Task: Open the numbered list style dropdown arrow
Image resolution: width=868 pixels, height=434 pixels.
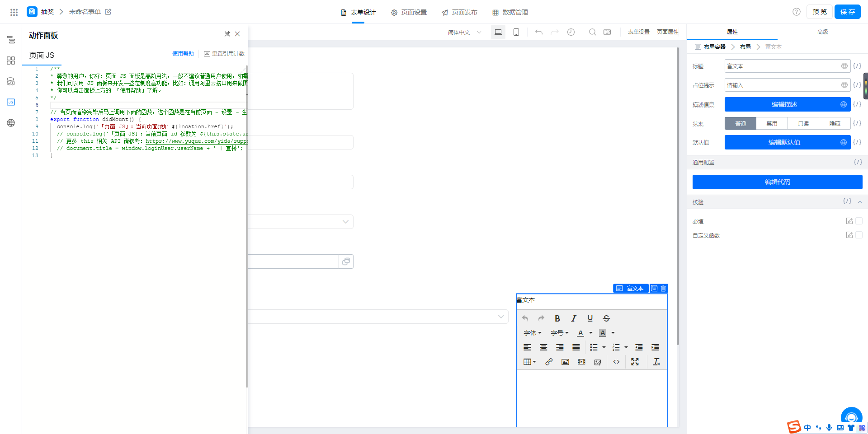Action: [626, 347]
